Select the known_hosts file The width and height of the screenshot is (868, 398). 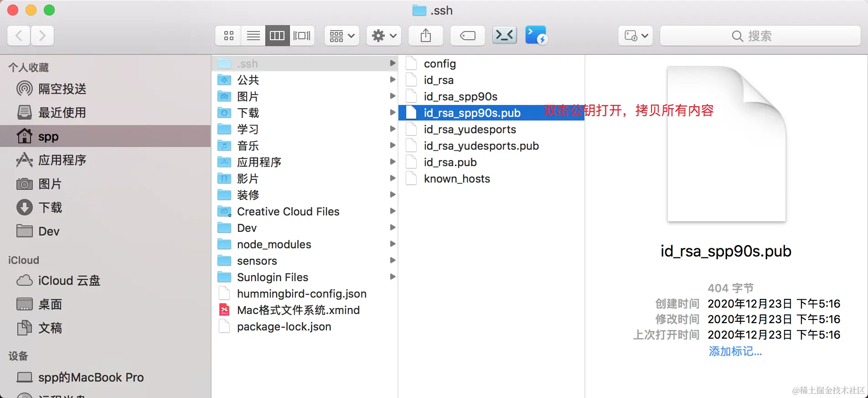(491, 178)
